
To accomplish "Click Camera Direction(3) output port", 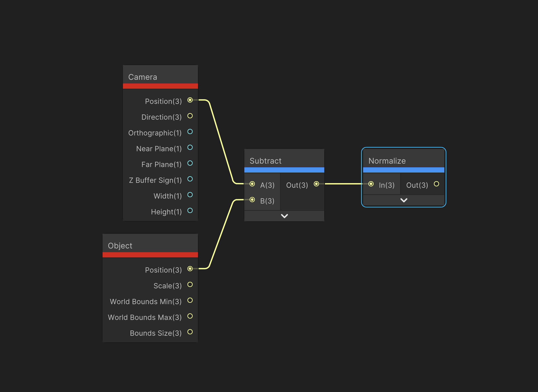I will [190, 116].
